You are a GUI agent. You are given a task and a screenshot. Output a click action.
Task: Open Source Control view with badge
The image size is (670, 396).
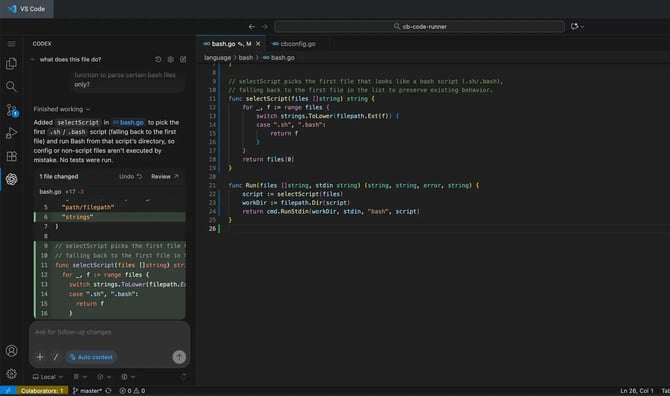12,110
